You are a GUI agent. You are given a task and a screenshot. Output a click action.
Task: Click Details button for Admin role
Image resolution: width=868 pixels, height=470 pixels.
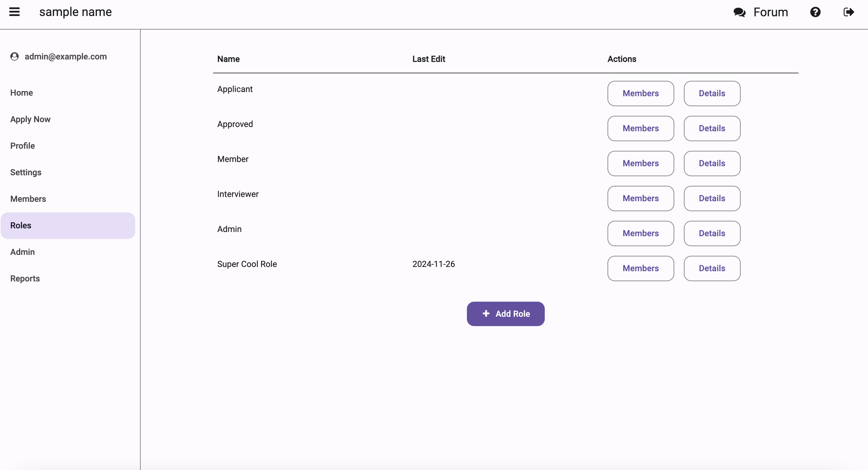712,233
